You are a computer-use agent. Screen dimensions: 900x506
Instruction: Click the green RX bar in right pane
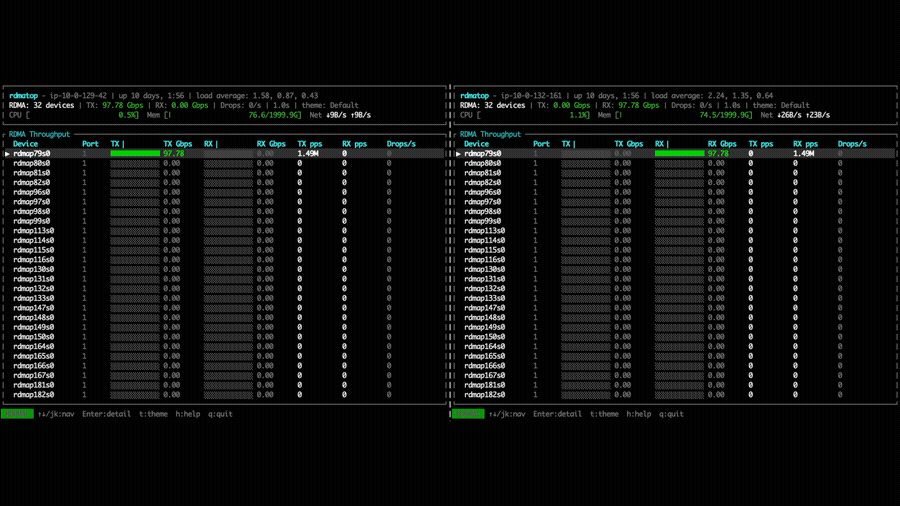click(679, 154)
